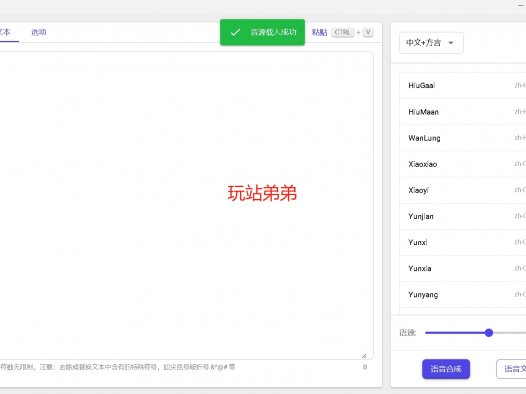Screen dimensions: 526x394
Task: Pick the Yunxi voice
Action: 463,242
